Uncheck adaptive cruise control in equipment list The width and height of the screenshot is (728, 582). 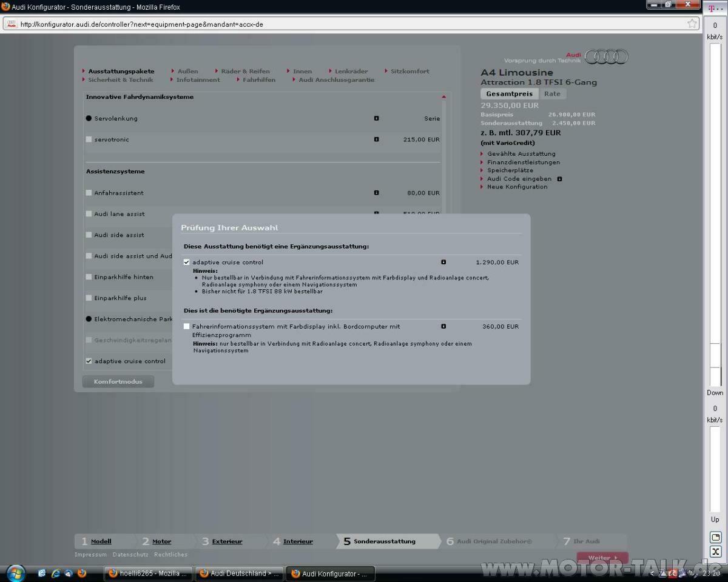[x=89, y=361]
